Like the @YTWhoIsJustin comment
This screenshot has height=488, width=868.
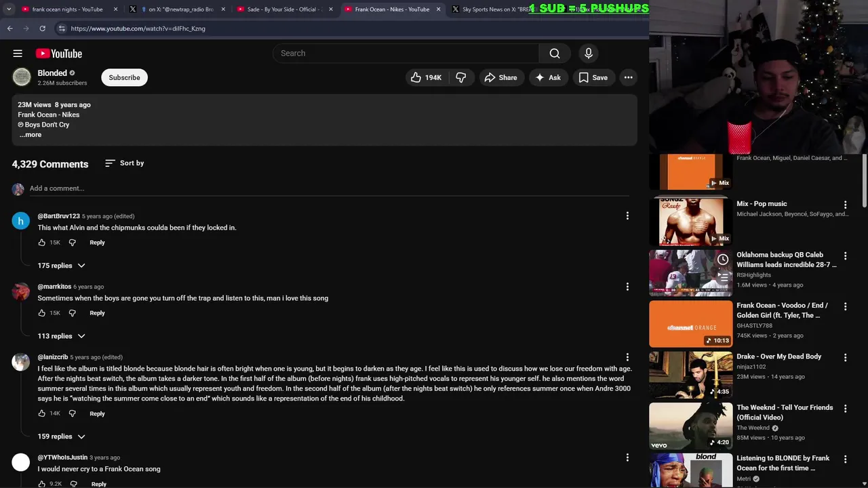click(x=42, y=484)
